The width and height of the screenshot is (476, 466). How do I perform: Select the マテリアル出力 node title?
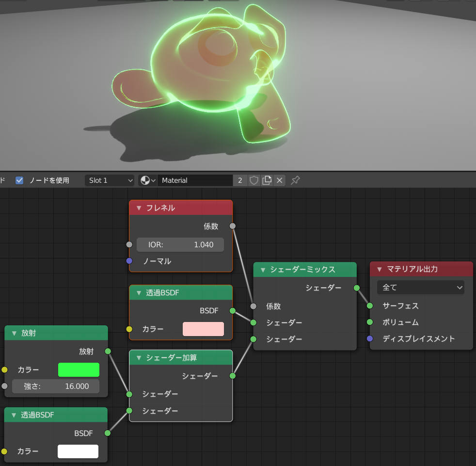click(x=412, y=269)
